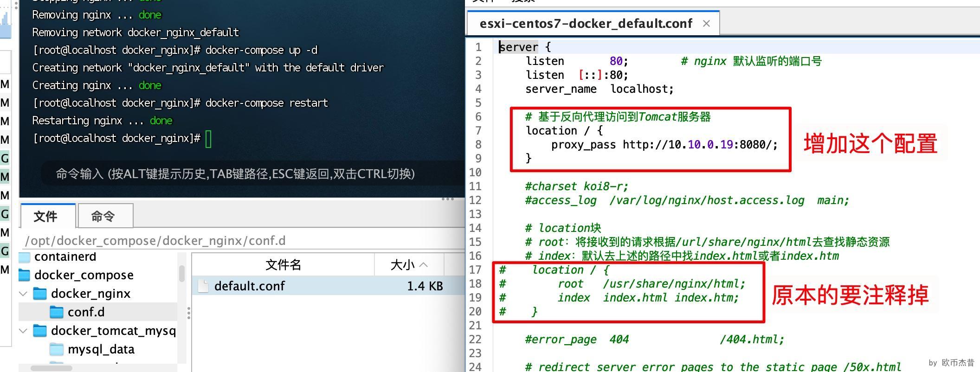Image resolution: width=980 pixels, height=372 pixels.
Task: Switch to the 命令 tab
Action: click(x=103, y=216)
